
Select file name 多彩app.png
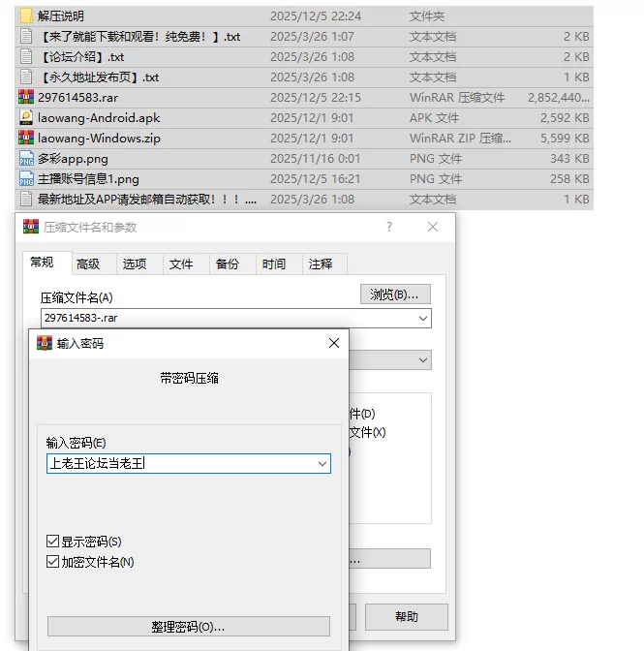(x=73, y=159)
